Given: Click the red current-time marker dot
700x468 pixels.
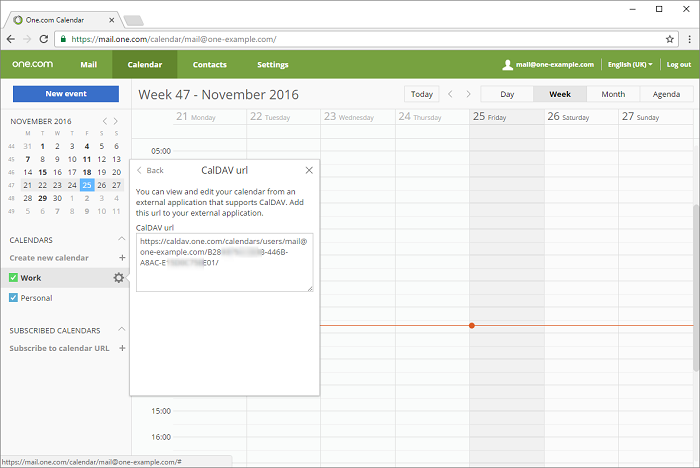Looking at the screenshot, I should coord(472,326).
